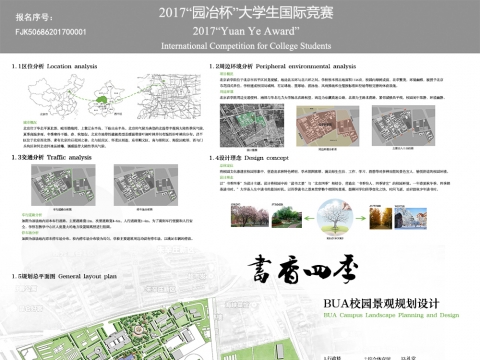Viewport: 480px width, 360px height.
Task: Click the registration number FJK50686201700001
Action: [x=51, y=32]
